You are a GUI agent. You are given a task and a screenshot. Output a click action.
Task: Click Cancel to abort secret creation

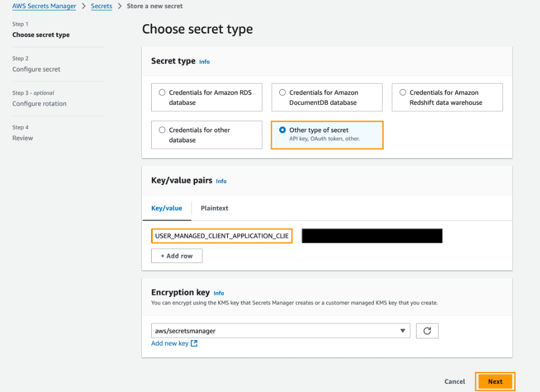[x=455, y=382]
